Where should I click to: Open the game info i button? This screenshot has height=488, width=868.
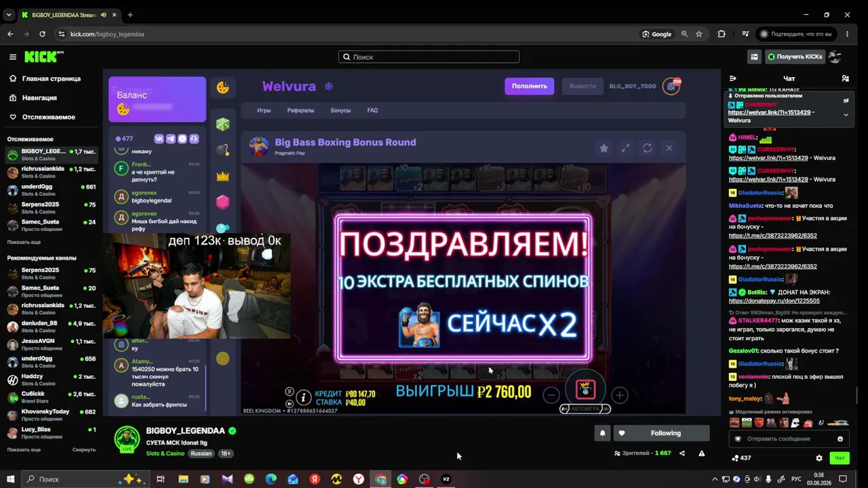(x=304, y=398)
